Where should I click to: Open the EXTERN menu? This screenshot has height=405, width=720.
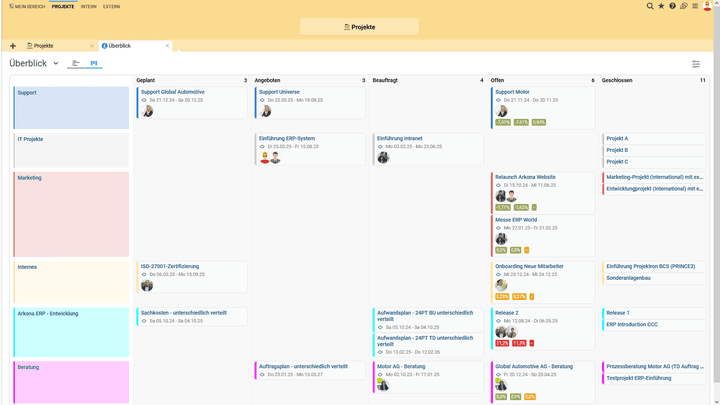coord(111,6)
